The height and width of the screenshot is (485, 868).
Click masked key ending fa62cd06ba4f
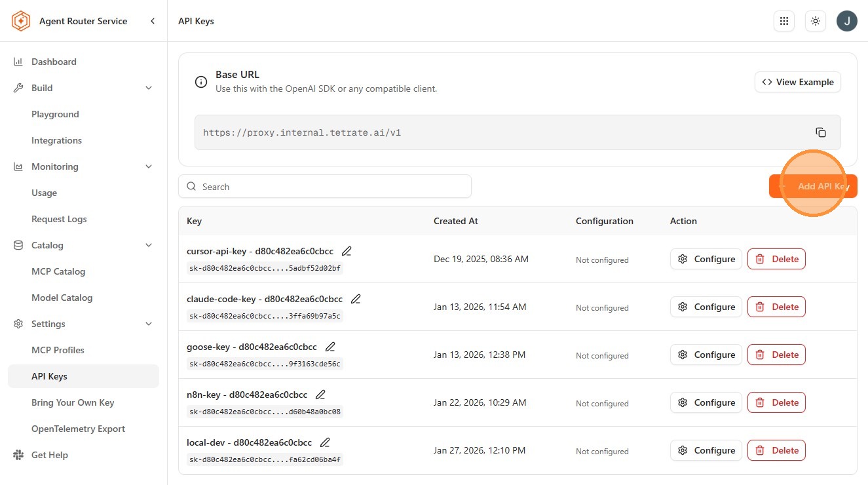tap(265, 459)
